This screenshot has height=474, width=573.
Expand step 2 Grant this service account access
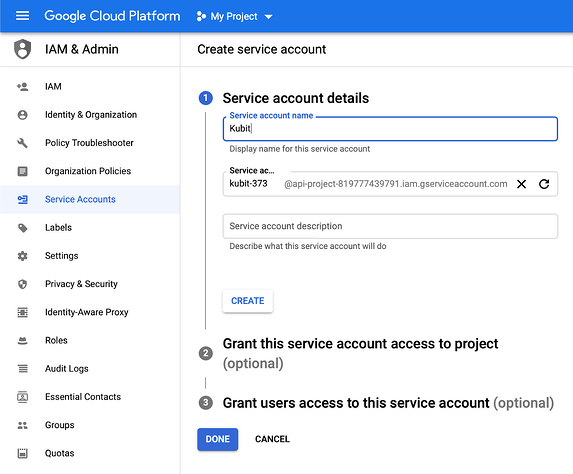[x=360, y=353]
